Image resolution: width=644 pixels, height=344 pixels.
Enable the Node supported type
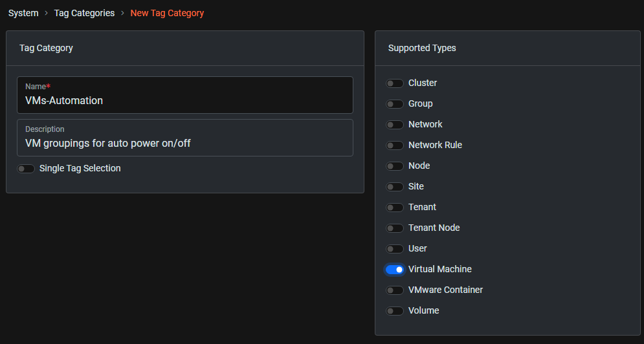pyautogui.click(x=394, y=166)
